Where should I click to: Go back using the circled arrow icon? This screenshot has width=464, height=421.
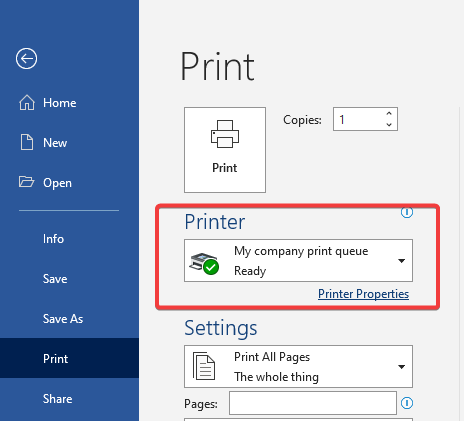(x=26, y=59)
